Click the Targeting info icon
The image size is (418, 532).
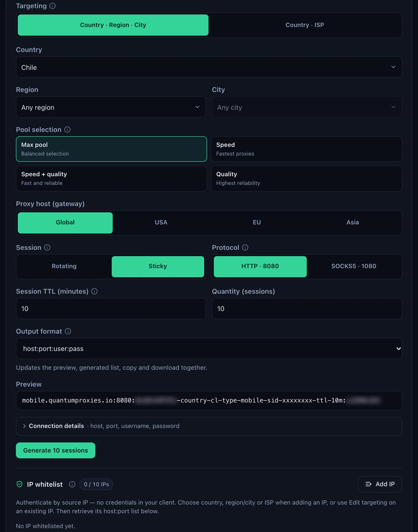(53, 6)
